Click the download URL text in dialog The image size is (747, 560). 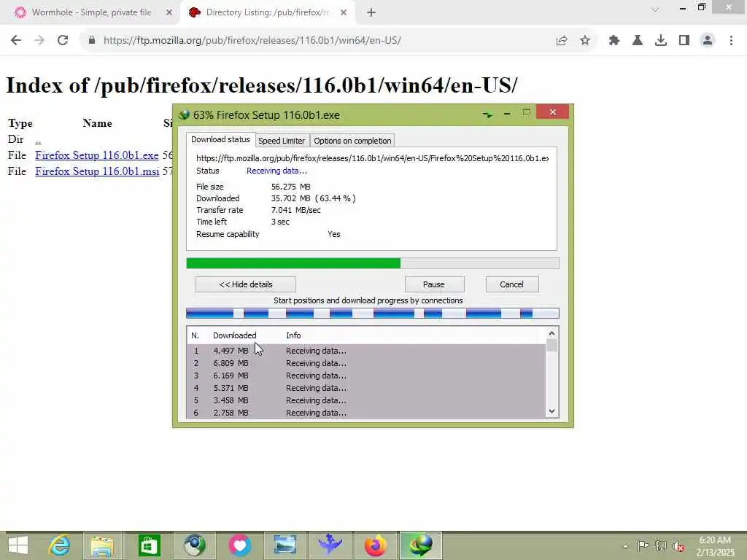(373, 158)
